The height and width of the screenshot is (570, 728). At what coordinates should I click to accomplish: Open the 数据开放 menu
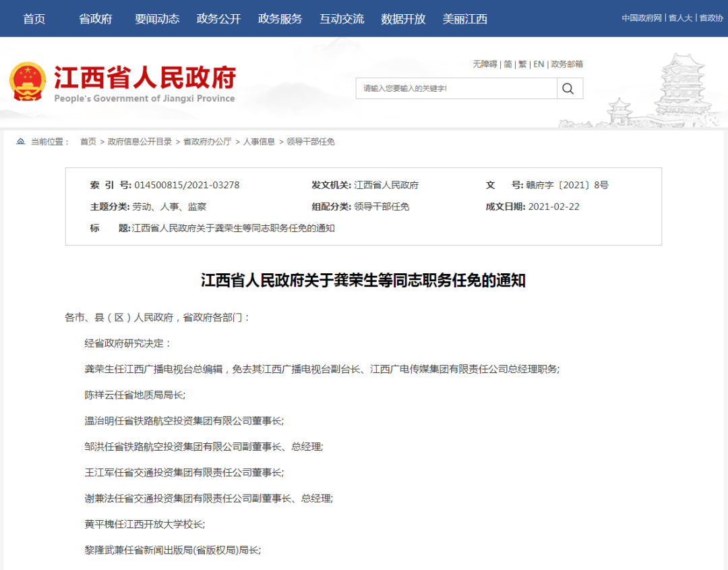coord(402,19)
